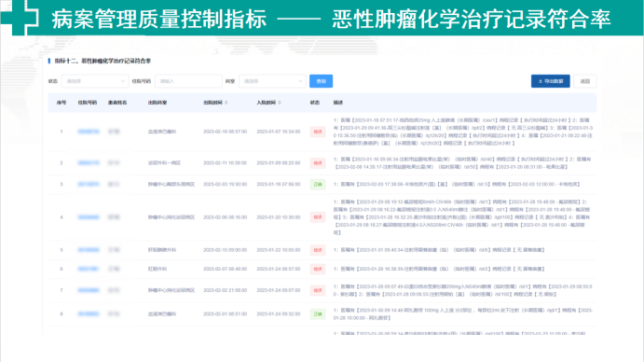Click the red status tag in row 1
This screenshot has height=362, width=644.
tap(318, 132)
